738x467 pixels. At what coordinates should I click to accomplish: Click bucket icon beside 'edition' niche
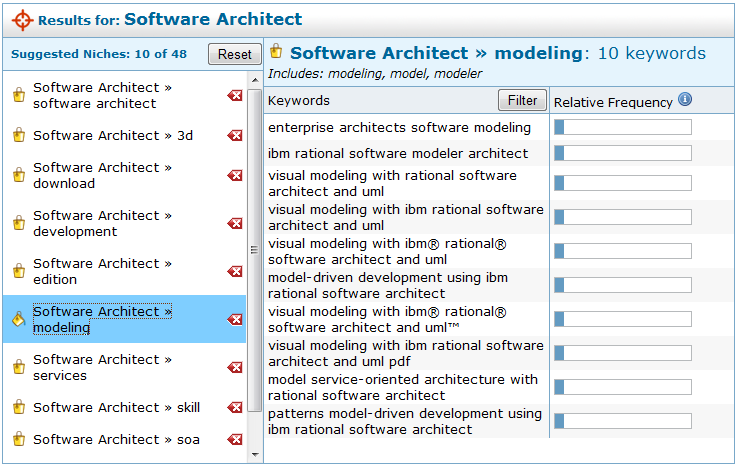pos(19,271)
